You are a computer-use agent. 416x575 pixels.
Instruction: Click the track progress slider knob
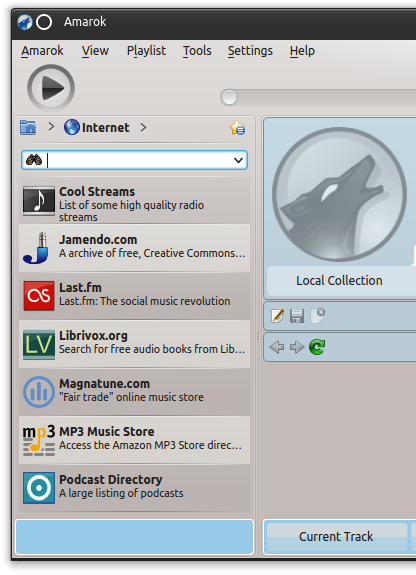coord(229,98)
